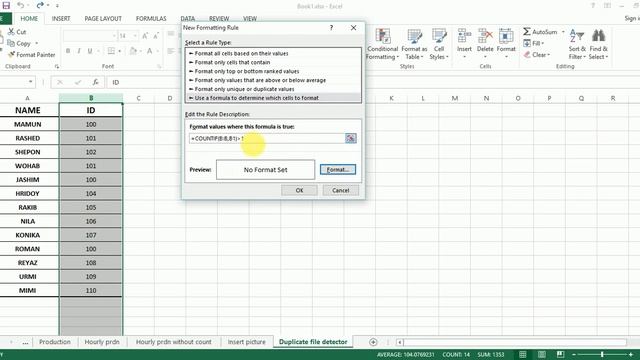Open the Find & Select menu
The width and height of the screenshot is (640, 360).
click(598, 44)
